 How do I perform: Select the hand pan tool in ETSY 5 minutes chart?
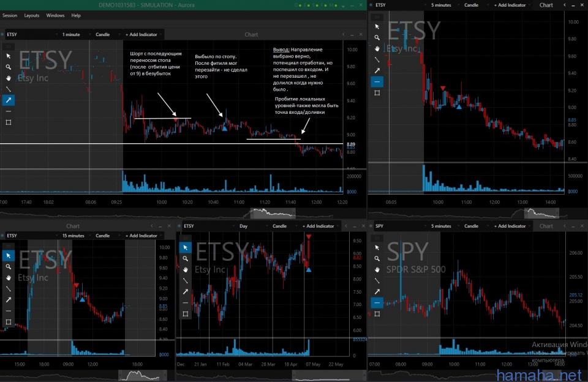click(x=377, y=49)
